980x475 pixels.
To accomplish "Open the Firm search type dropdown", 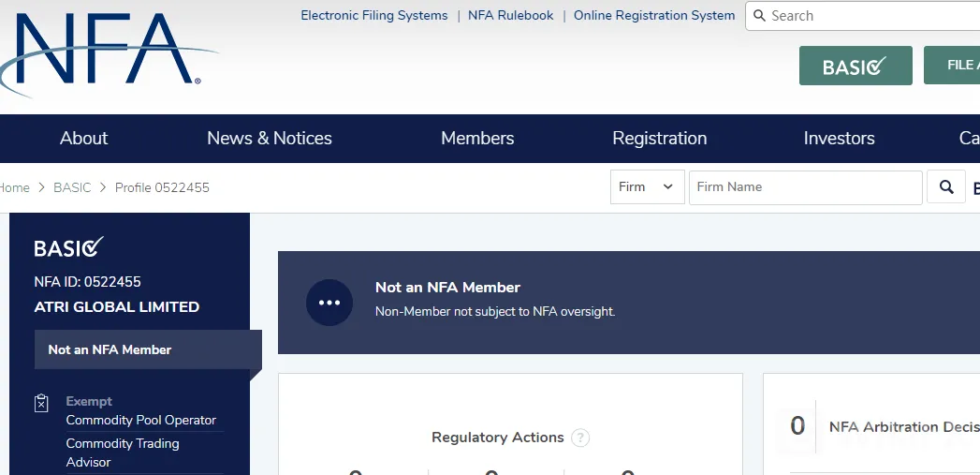I will tap(647, 187).
